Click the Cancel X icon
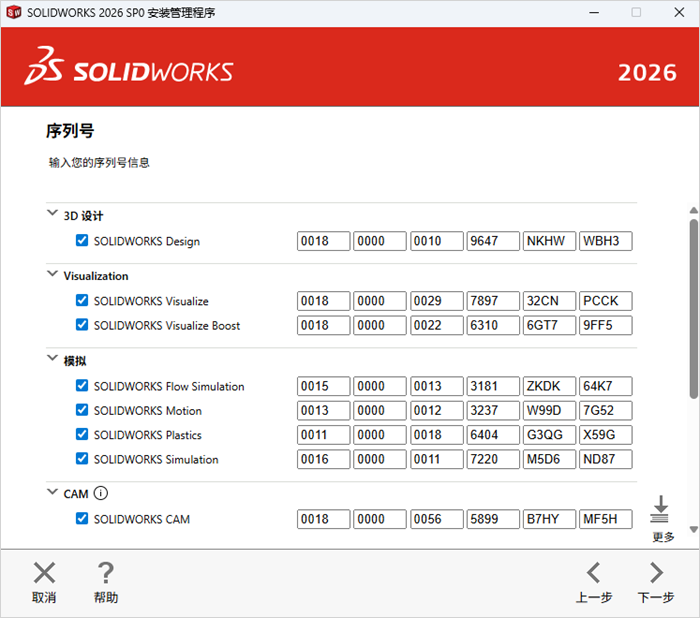700x618 pixels. coord(44,572)
